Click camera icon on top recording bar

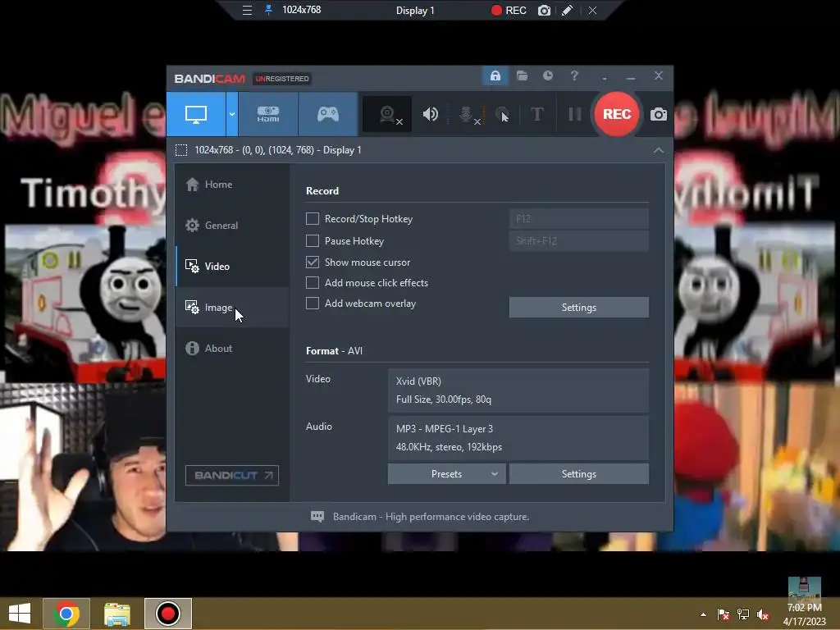pyautogui.click(x=544, y=10)
